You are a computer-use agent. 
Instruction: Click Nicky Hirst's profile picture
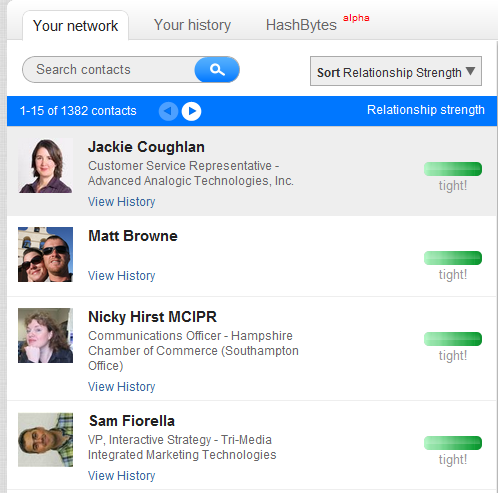45,335
